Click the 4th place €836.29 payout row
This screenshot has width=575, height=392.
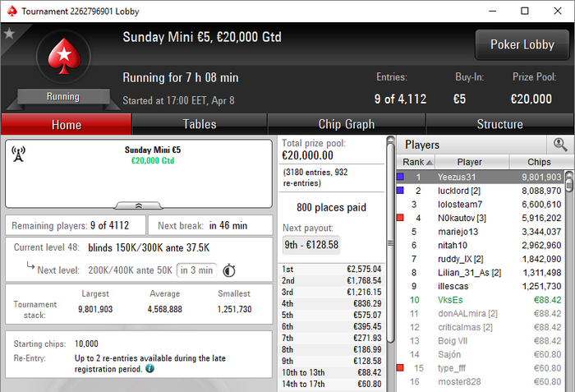point(332,303)
